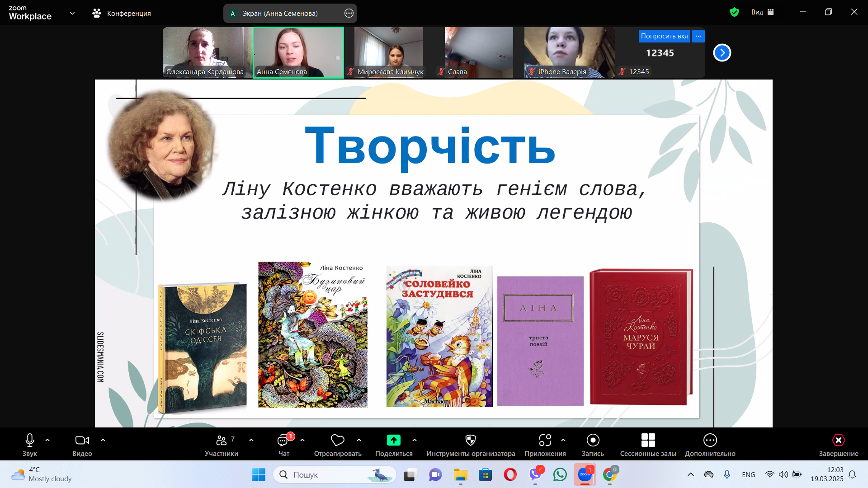Select Анна Семенова video thumbnail
Image resolution: width=868 pixels, height=488 pixels.
tap(298, 52)
